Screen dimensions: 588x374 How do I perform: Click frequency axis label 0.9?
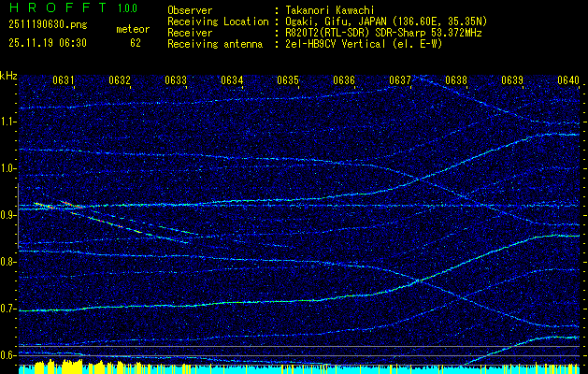point(8,215)
